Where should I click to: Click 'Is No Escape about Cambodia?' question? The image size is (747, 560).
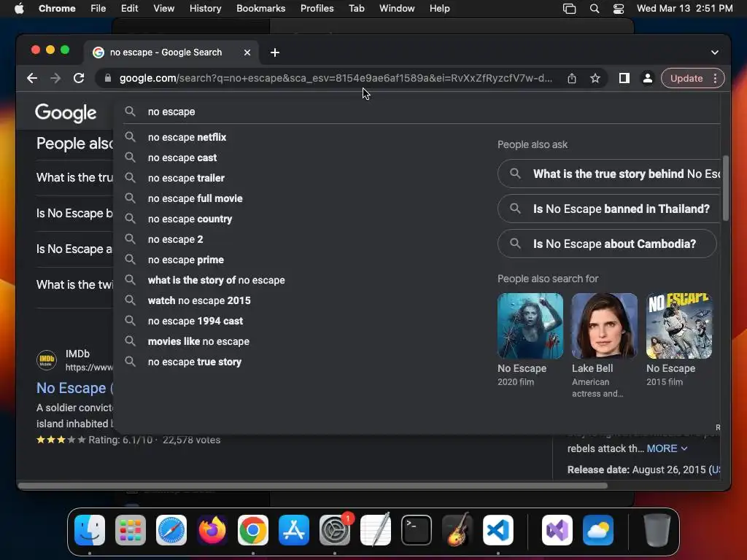[x=608, y=244]
